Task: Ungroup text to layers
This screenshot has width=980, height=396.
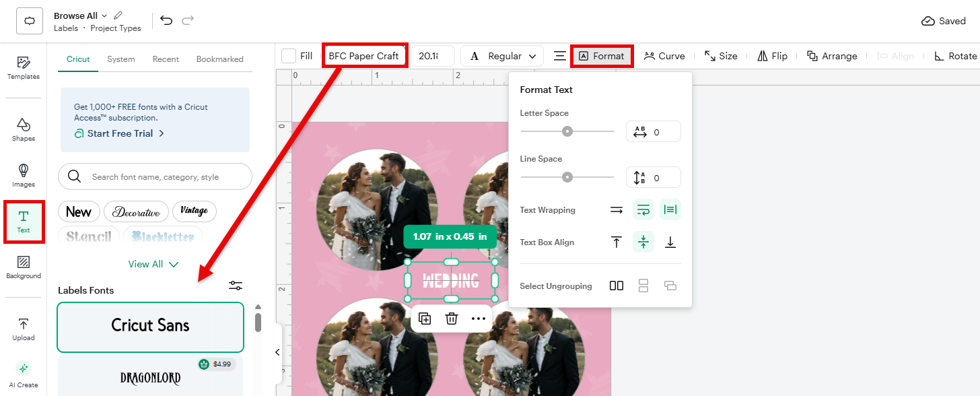Action: pyautogui.click(x=670, y=286)
